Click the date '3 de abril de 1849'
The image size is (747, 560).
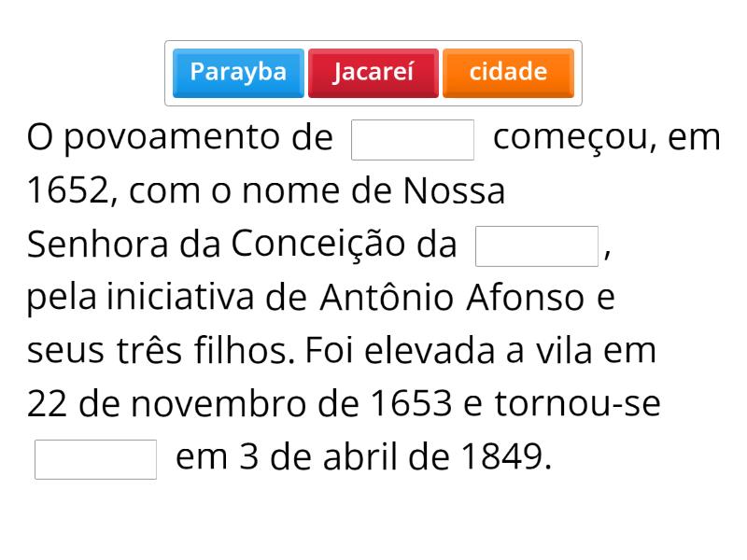pyautogui.click(x=392, y=458)
